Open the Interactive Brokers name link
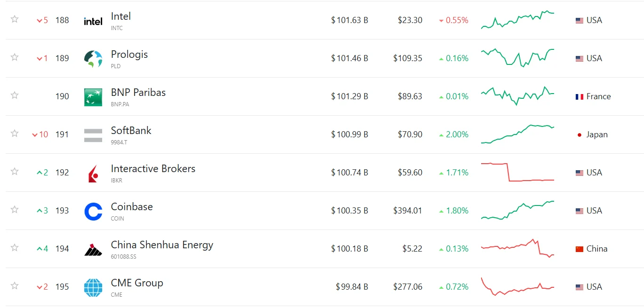The image size is (644, 308). pos(153,169)
